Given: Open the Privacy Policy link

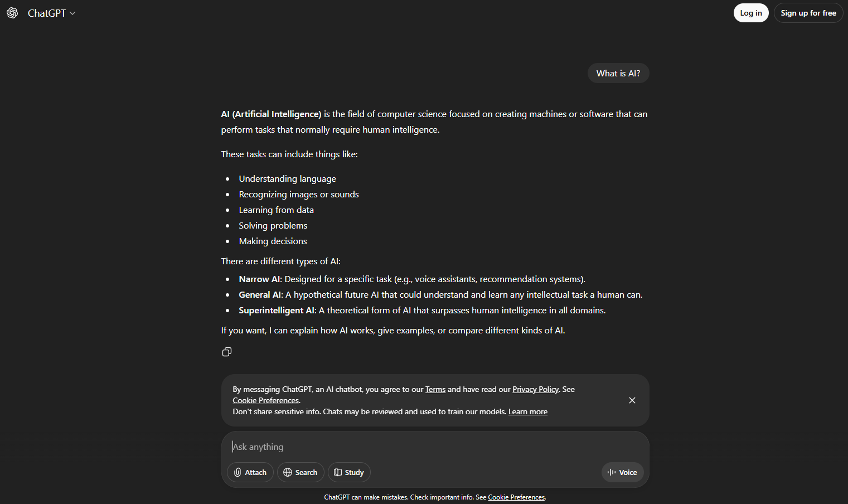Looking at the screenshot, I should (x=535, y=389).
